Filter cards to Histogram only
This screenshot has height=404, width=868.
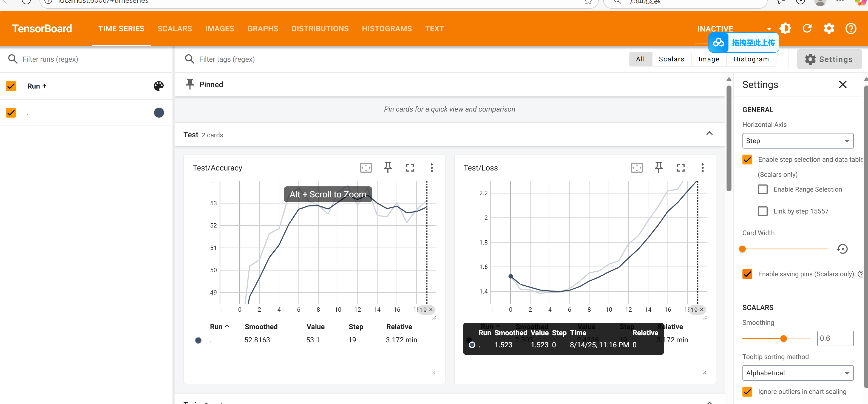tap(751, 59)
